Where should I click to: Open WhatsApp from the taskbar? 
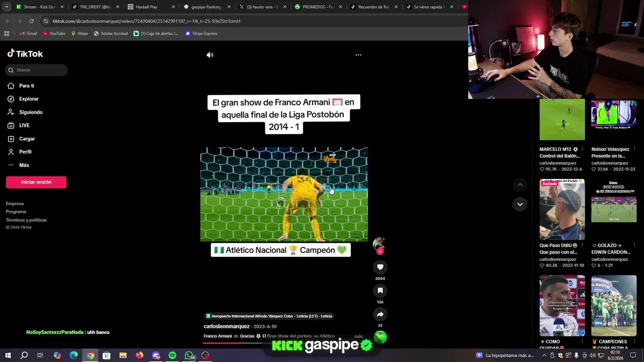click(189, 355)
